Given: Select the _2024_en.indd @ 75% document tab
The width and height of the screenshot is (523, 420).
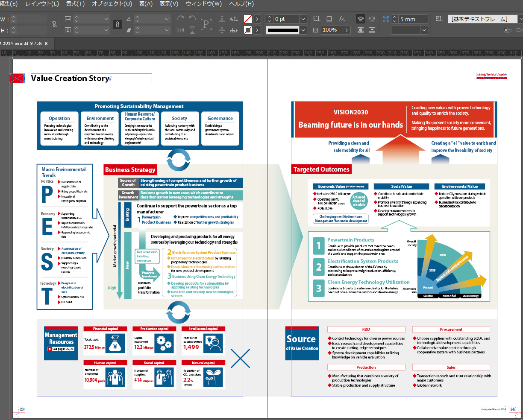Looking at the screenshot, I should (x=21, y=44).
